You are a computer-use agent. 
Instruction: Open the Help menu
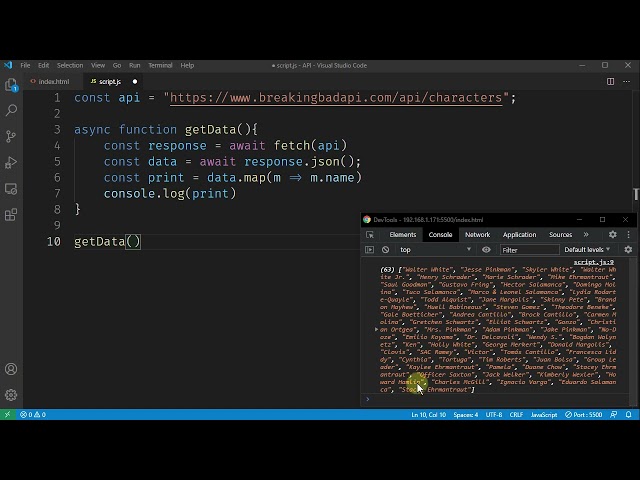(187, 65)
